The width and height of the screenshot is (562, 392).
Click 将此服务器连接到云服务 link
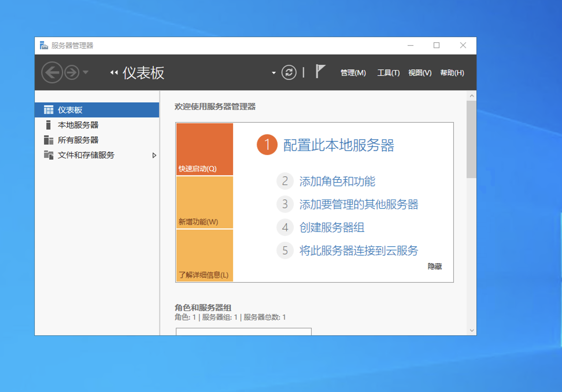(359, 251)
